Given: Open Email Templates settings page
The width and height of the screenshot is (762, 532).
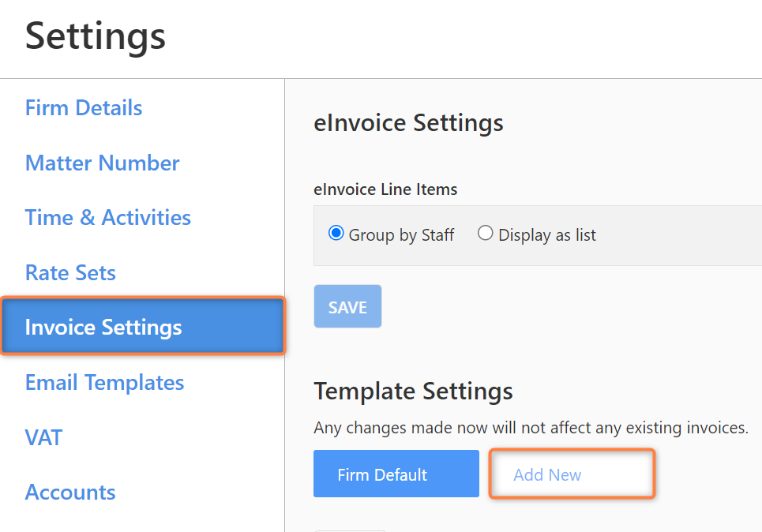Looking at the screenshot, I should (x=104, y=382).
